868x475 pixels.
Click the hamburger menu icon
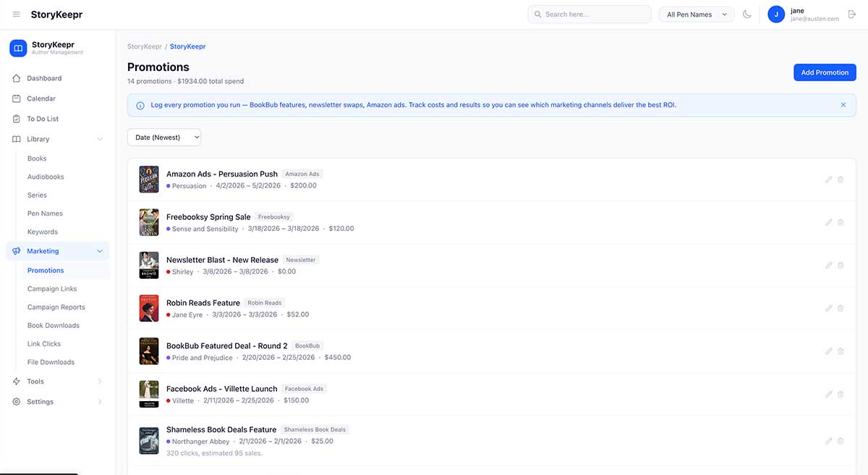tap(17, 14)
